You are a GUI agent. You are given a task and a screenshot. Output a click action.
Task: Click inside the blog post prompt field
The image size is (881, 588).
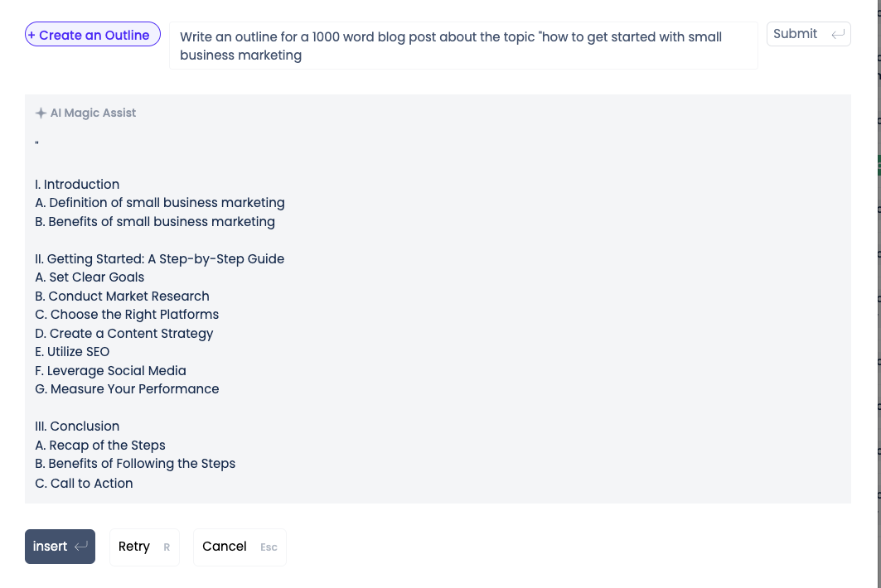(462, 46)
